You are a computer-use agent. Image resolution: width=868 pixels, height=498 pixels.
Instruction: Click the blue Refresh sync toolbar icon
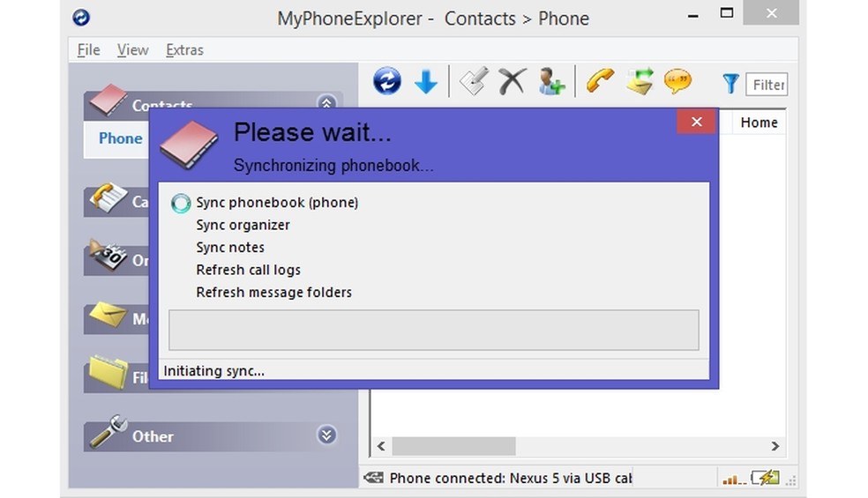tap(387, 81)
